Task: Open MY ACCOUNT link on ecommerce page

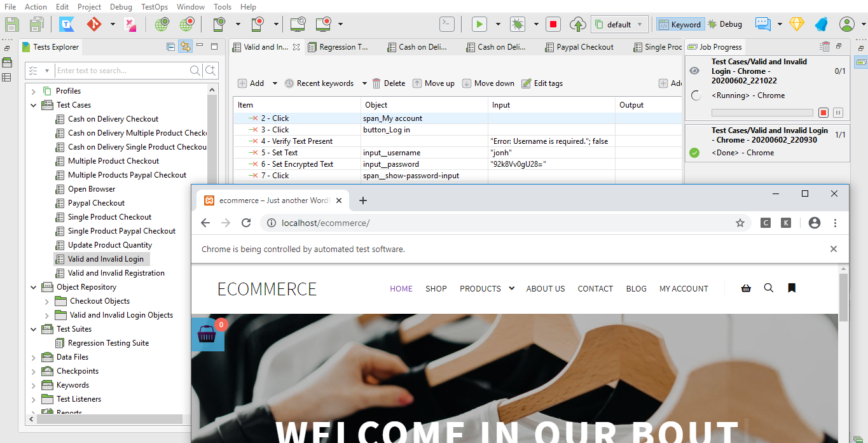Action: coord(684,289)
